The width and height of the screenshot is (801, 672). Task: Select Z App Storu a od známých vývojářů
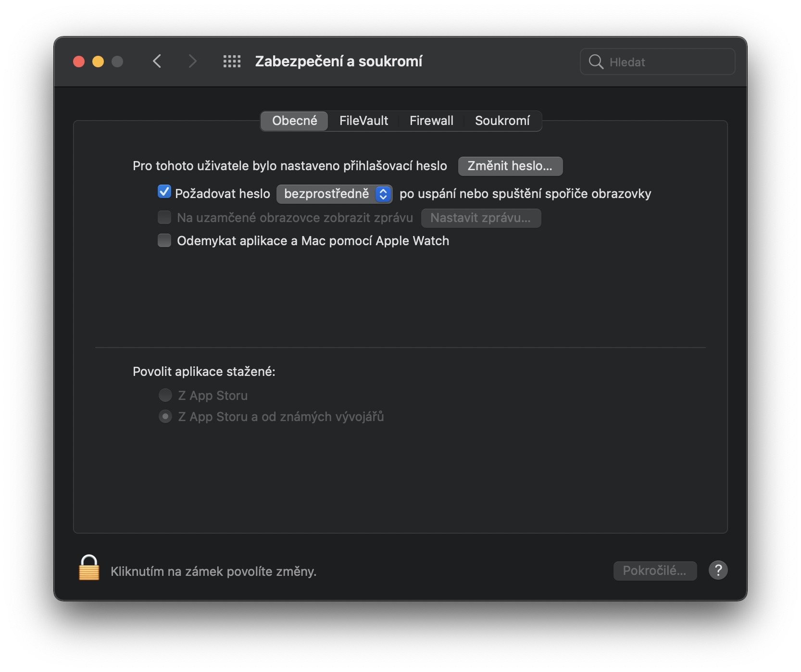pos(165,416)
